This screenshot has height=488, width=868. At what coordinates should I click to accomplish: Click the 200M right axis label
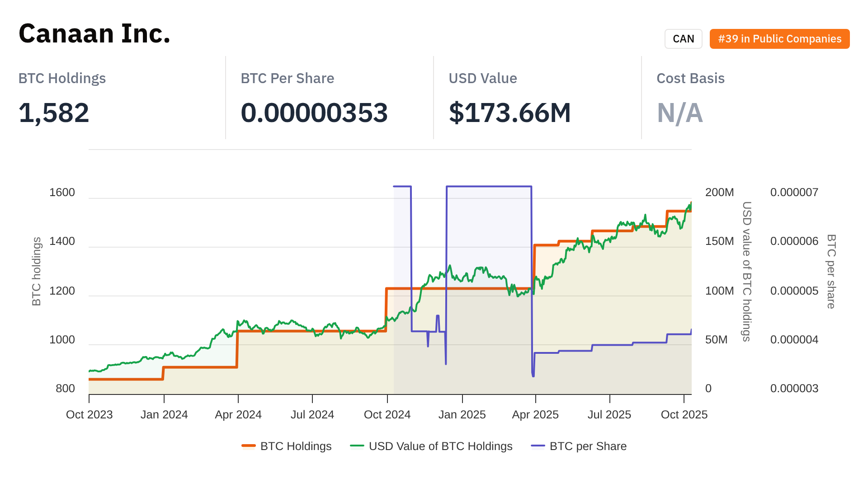tap(719, 192)
